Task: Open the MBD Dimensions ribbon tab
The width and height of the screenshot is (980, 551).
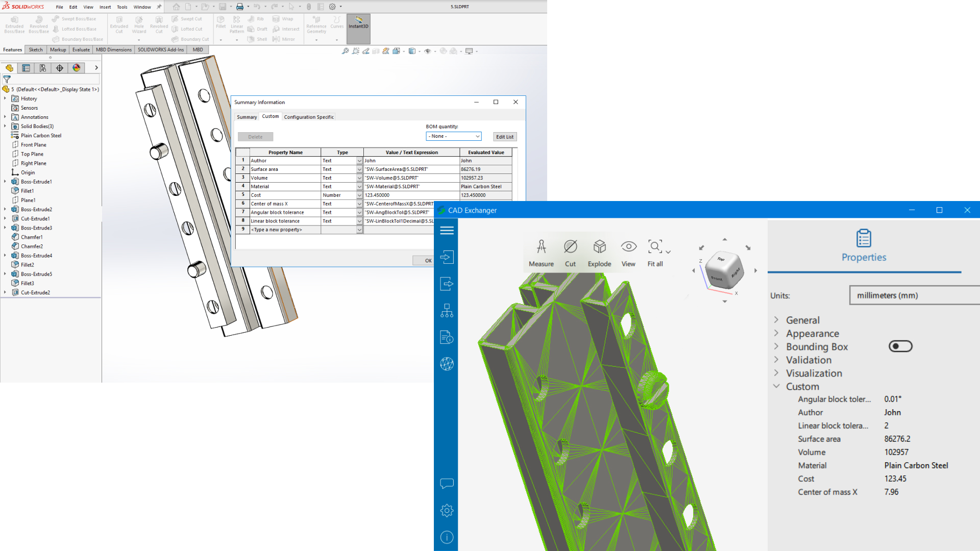Action: [x=113, y=49]
